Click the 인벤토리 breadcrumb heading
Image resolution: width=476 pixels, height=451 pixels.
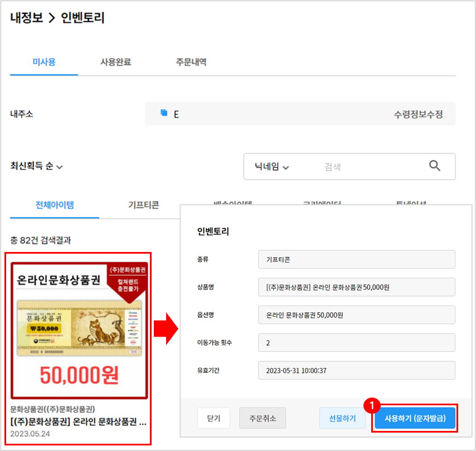tap(82, 17)
